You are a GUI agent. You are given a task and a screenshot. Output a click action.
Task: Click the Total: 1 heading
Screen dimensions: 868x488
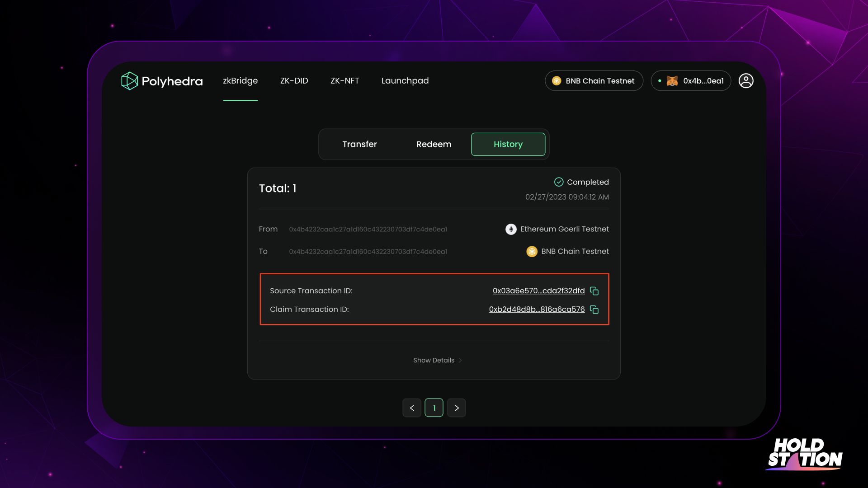pyautogui.click(x=278, y=188)
